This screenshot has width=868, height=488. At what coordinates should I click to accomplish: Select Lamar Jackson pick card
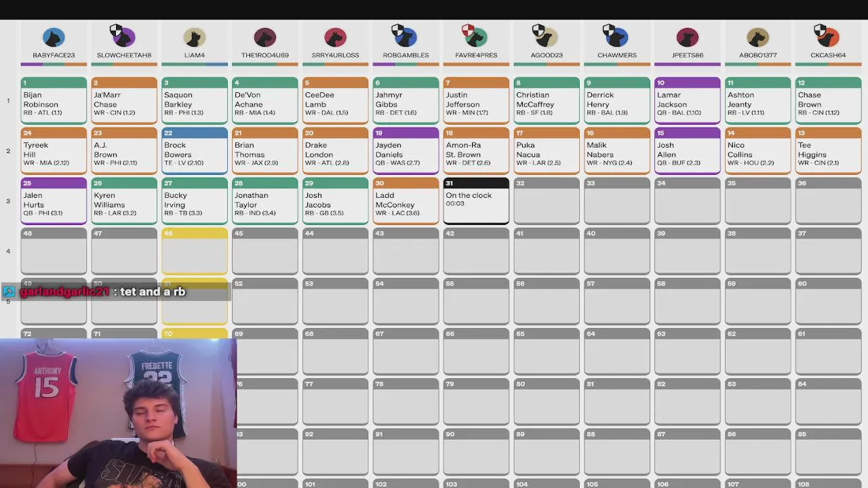click(x=688, y=100)
